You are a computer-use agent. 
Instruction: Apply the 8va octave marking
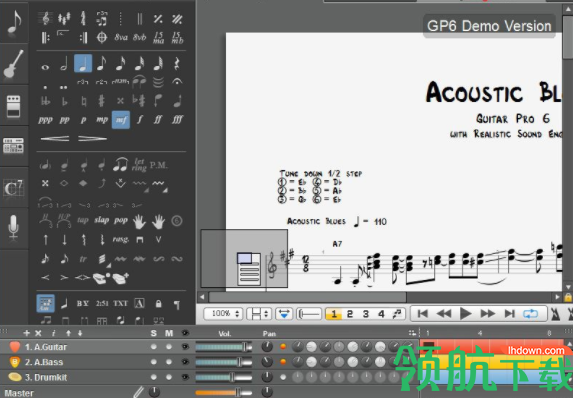click(x=121, y=37)
